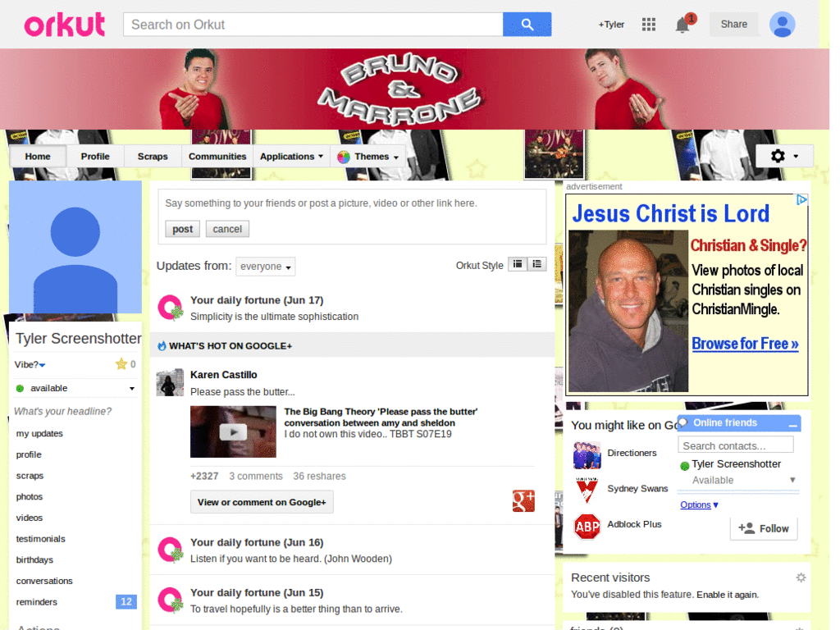Focus the Search contacts field

(x=735, y=445)
